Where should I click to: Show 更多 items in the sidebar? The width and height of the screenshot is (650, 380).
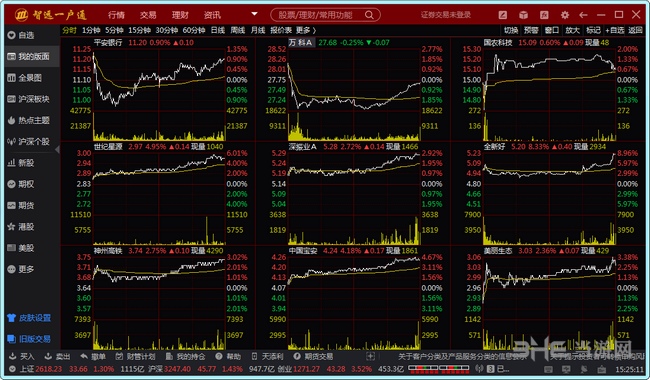(x=22, y=269)
